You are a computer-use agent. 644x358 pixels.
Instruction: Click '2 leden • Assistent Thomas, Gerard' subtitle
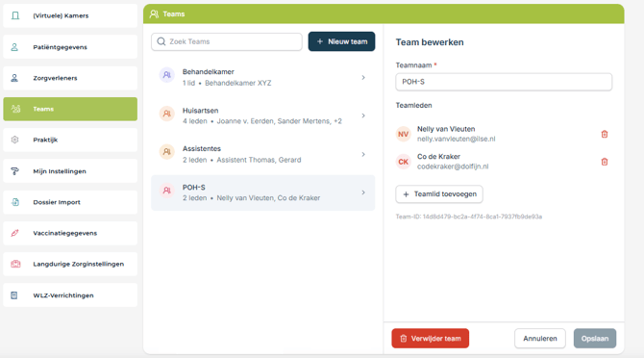(242, 160)
